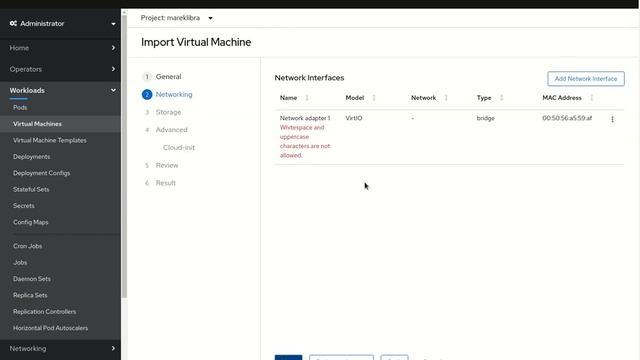640x360 pixels.
Task: Go to Deployments
Action: tap(31, 156)
